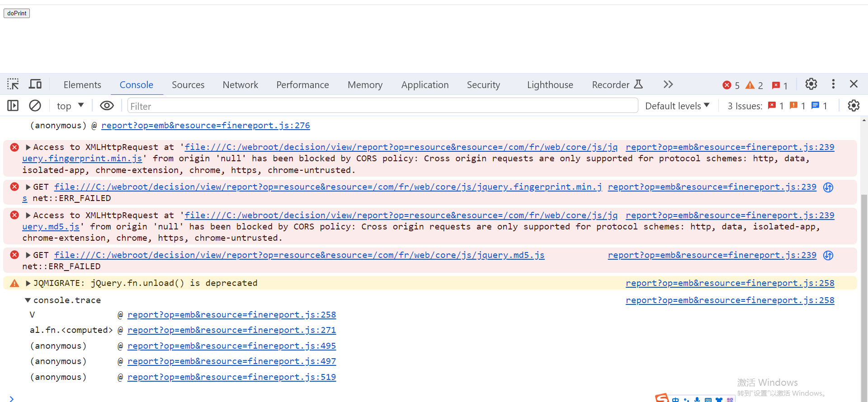
Task: Open the Performance tab
Action: click(x=303, y=84)
